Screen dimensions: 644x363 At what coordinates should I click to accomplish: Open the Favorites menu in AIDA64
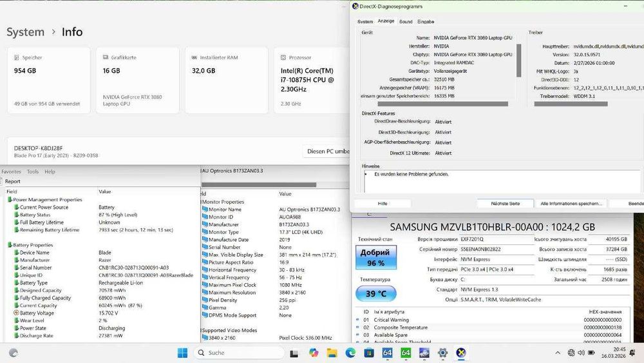[x=11, y=172]
